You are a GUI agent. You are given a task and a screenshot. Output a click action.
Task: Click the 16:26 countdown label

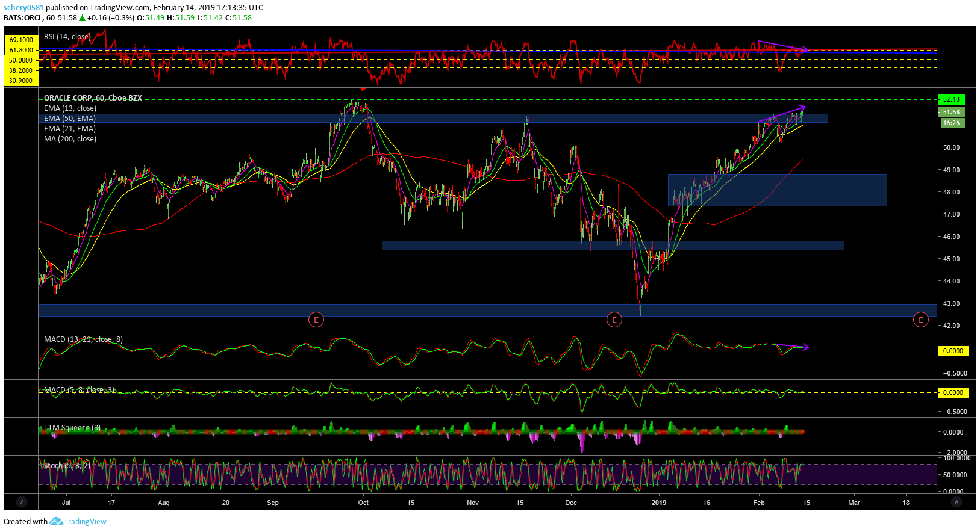click(952, 123)
